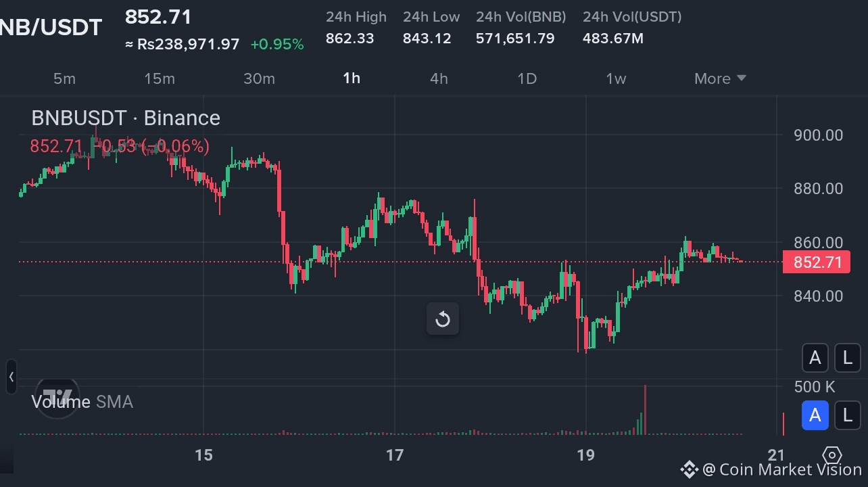Switch to the 5m timeframe
868x487 pixels.
64,78
